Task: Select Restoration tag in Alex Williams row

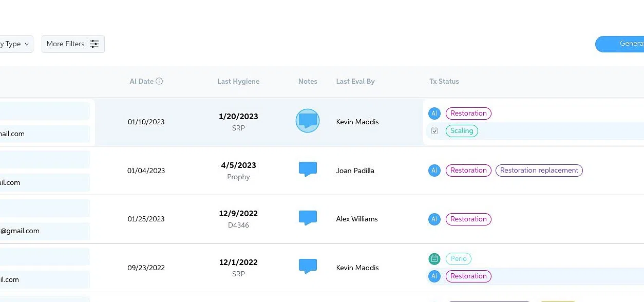Action: 468,219
